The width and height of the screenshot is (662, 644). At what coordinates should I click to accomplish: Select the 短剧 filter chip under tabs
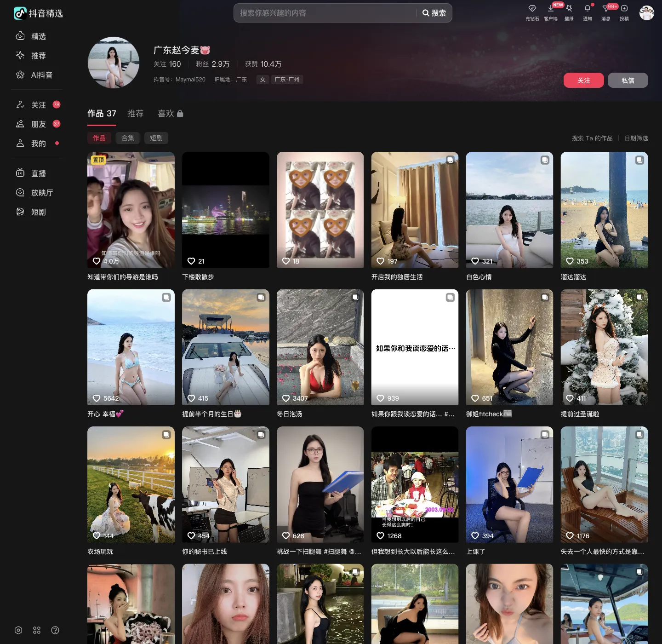156,138
